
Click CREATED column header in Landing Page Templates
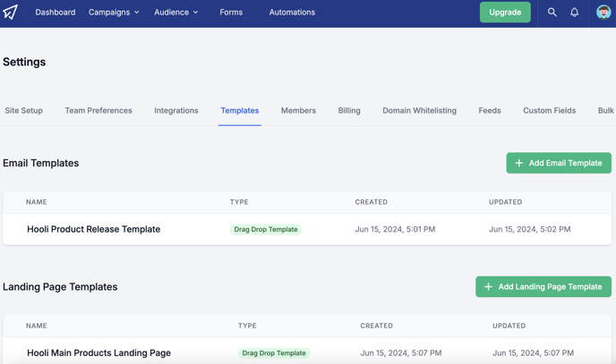click(x=376, y=326)
